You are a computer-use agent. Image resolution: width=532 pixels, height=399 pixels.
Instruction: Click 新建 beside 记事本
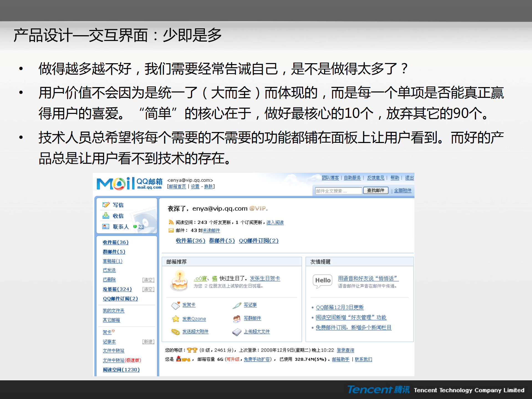point(148,341)
